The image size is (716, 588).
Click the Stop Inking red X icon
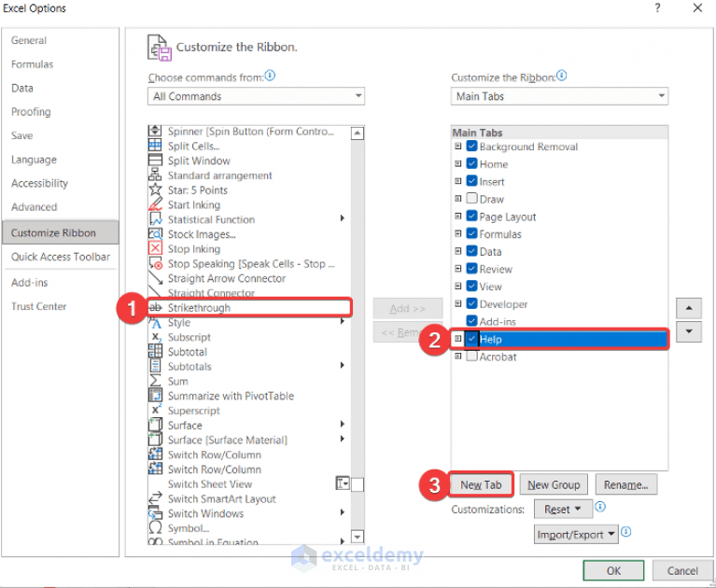(x=155, y=248)
